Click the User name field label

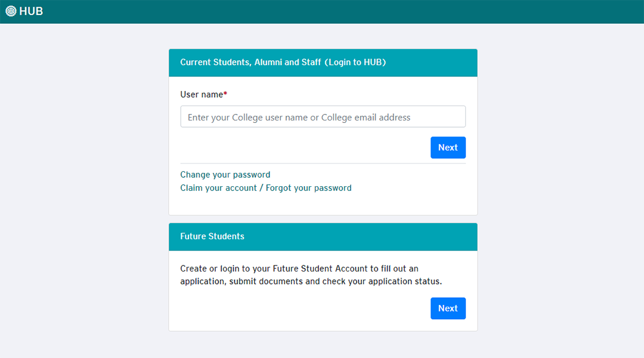pos(201,94)
